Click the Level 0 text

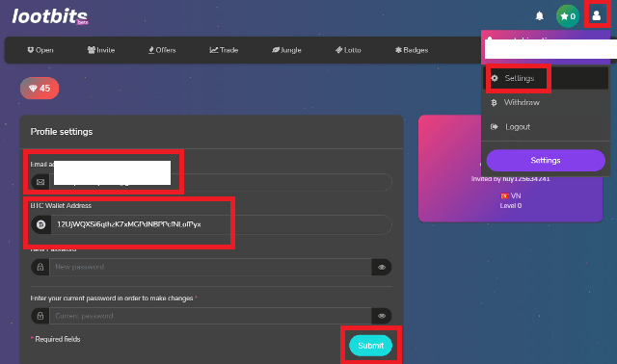511,205
